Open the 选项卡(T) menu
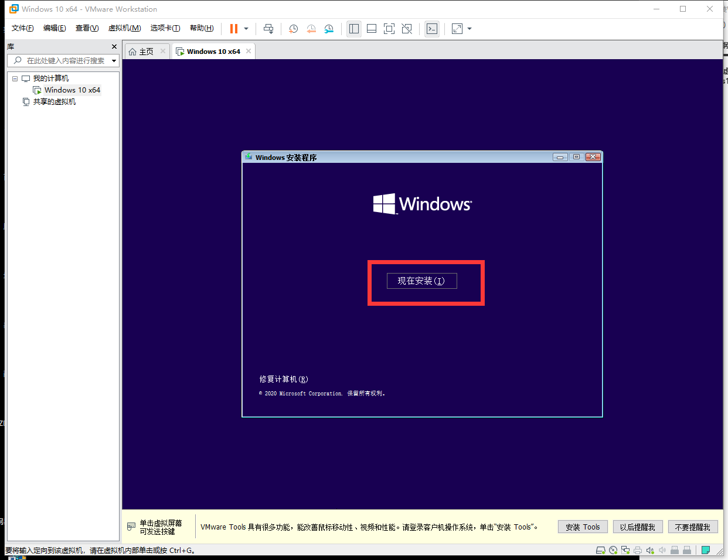Image resolution: width=728 pixels, height=560 pixels. coord(165,28)
